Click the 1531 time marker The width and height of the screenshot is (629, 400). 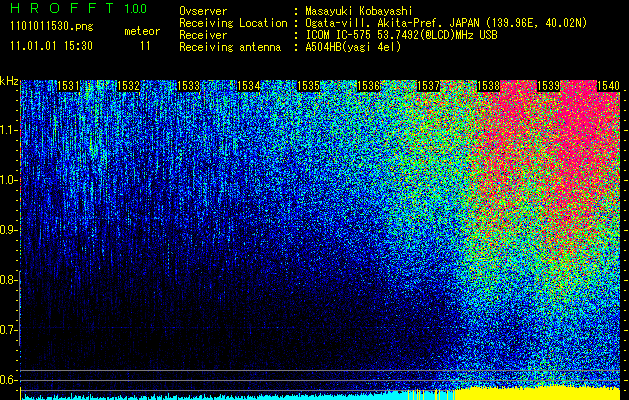click(x=69, y=86)
